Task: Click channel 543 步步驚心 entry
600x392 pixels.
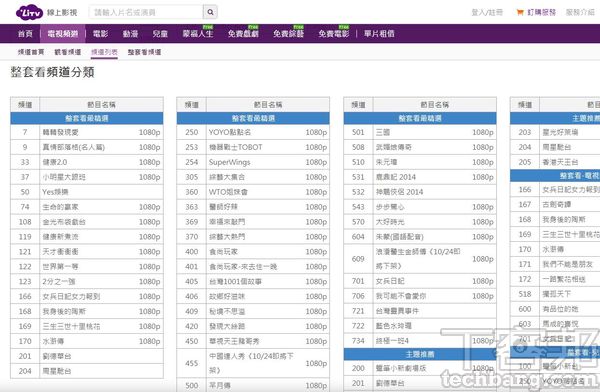Action: [420, 207]
